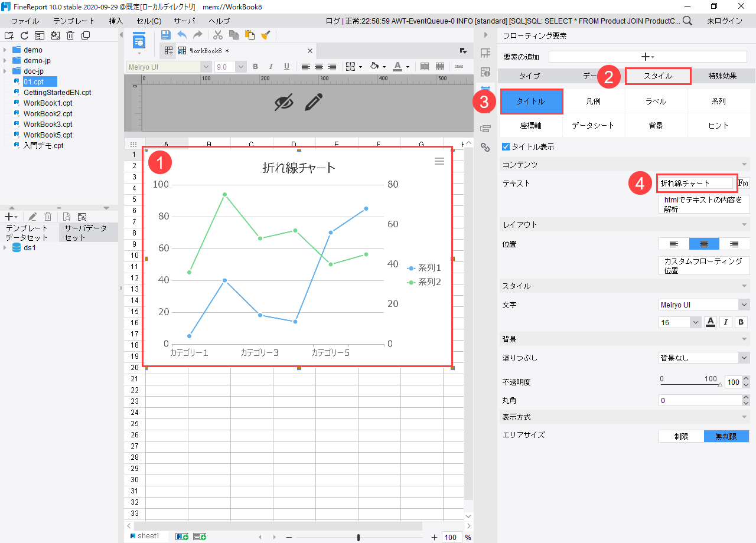Click the new folder icon in file panel

click(9, 35)
